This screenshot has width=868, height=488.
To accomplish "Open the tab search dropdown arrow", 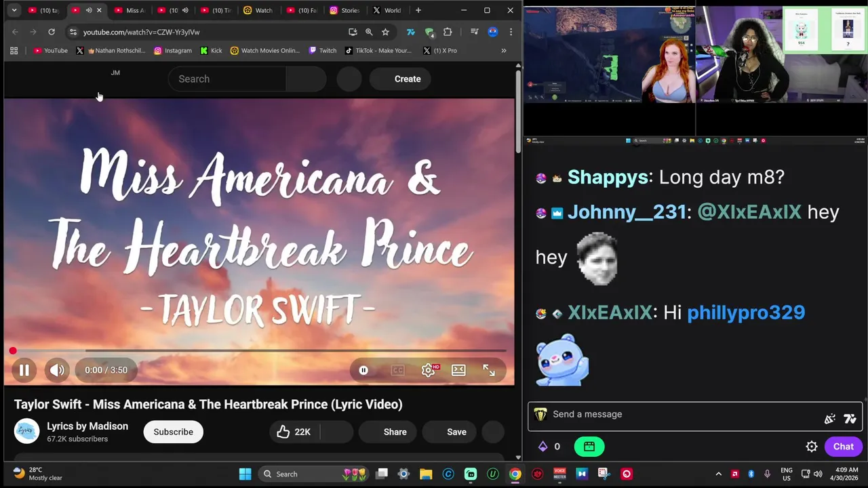I will [14, 10].
